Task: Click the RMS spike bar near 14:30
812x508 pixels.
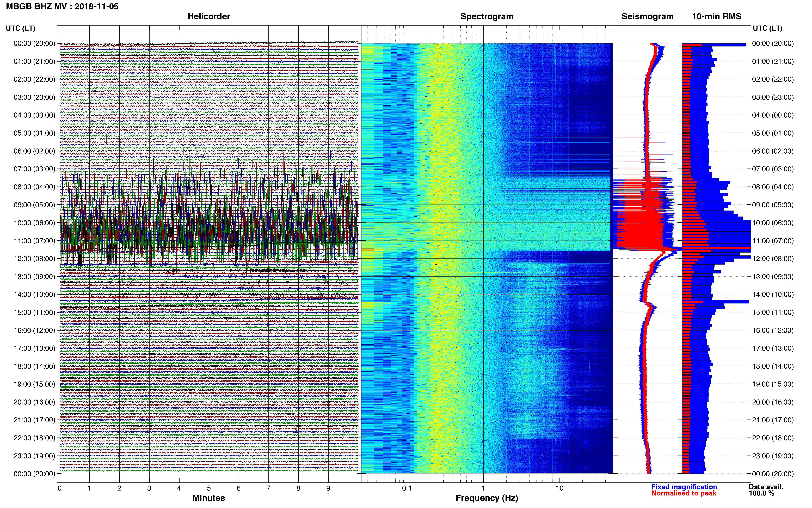Action: [716, 302]
